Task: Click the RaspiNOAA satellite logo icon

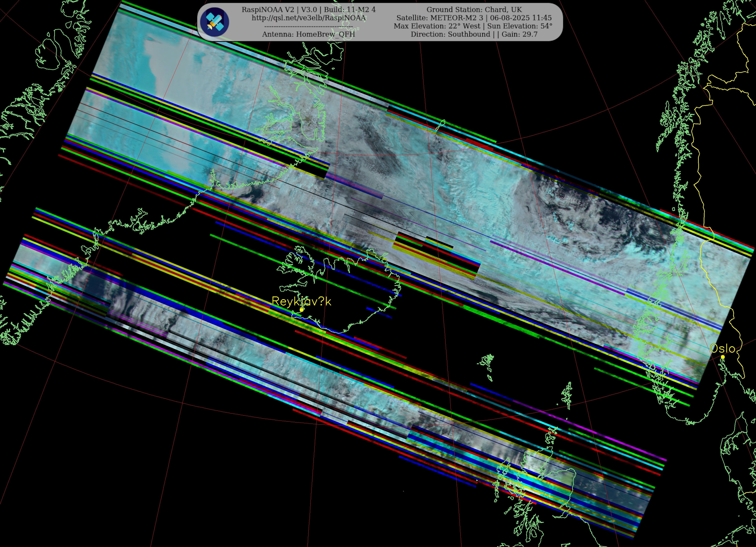Action: (x=215, y=22)
